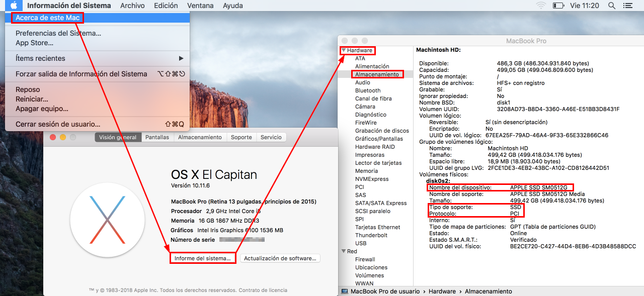Choose Reposo from Apple menu
Screen dimensions: 644x296
[98, 89]
